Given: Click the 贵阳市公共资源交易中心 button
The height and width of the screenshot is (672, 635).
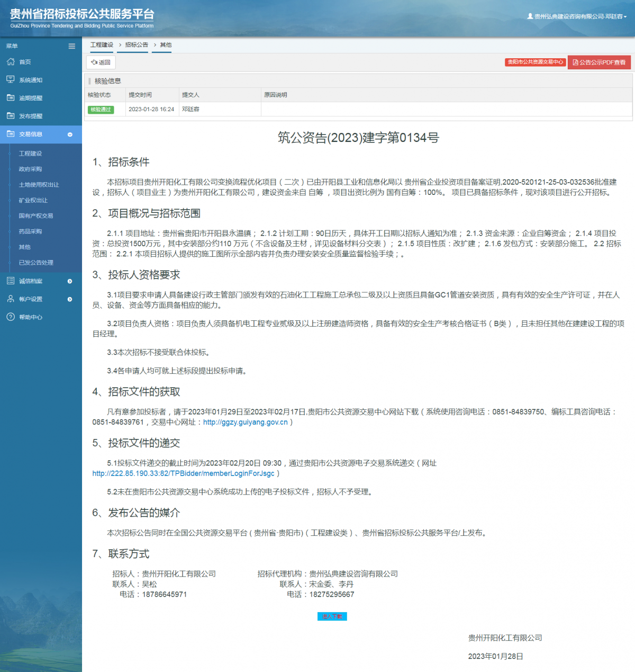Looking at the screenshot, I should click(535, 62).
